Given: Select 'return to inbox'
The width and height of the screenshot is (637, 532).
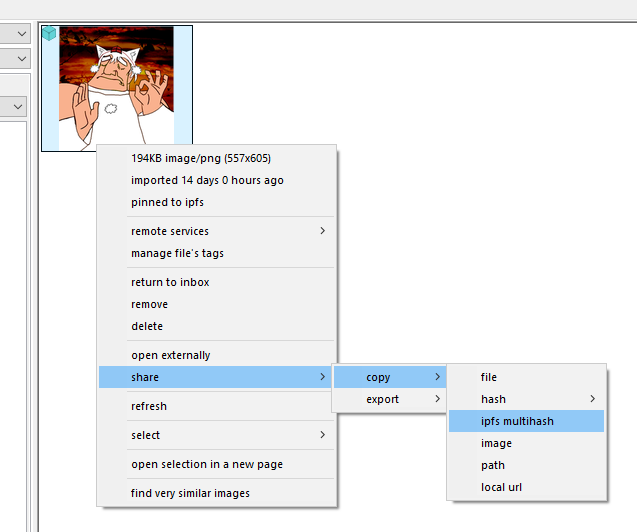Looking at the screenshot, I should click(217, 282).
